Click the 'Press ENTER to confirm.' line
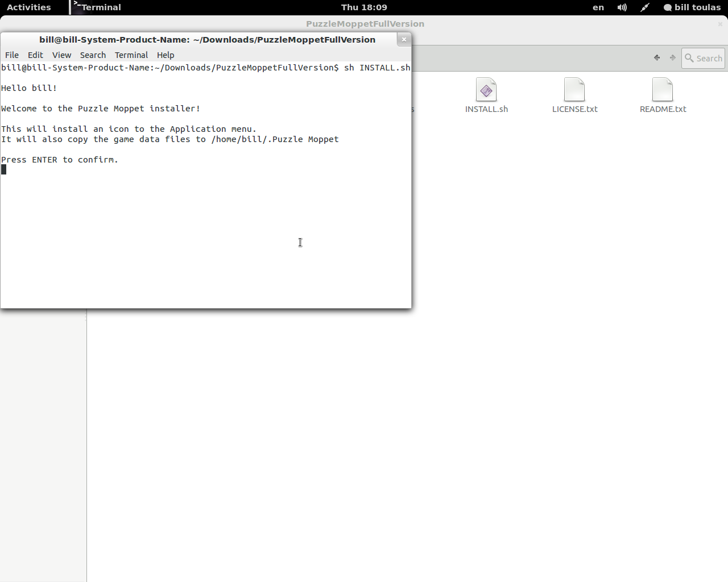This screenshot has width=728, height=582. pos(60,160)
